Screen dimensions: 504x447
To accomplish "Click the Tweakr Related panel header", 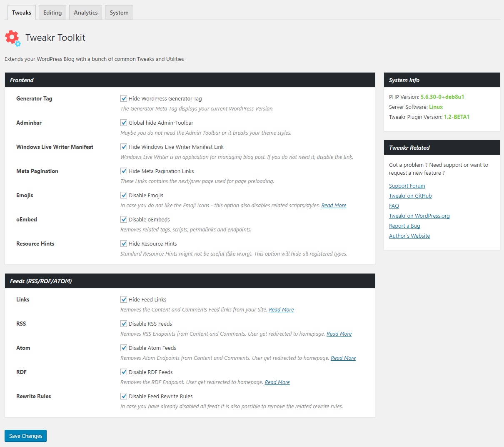I will (442, 148).
